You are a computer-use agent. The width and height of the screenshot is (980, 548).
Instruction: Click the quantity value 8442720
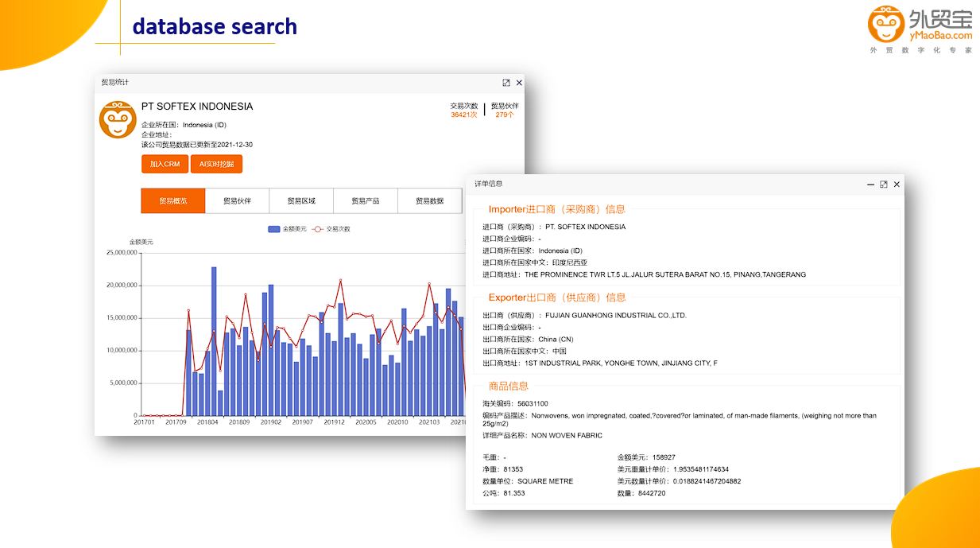[x=650, y=493]
